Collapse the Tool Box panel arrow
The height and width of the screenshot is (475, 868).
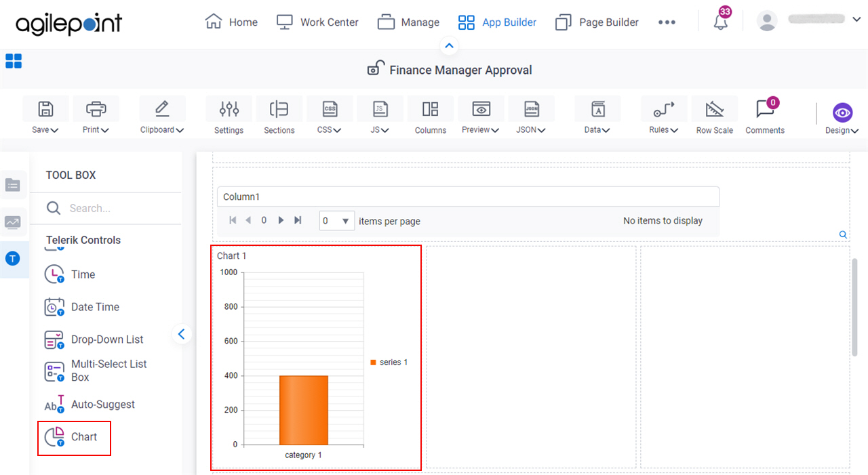point(182,333)
